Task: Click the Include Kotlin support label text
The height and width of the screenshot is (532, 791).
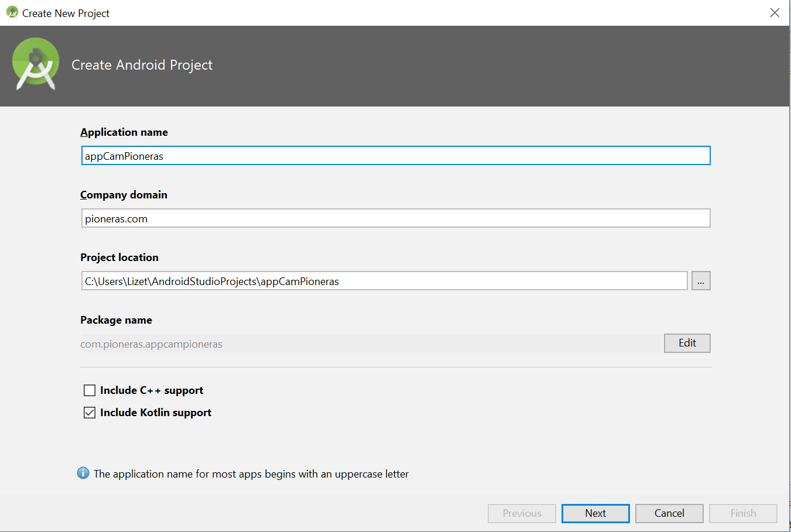Action: point(156,413)
